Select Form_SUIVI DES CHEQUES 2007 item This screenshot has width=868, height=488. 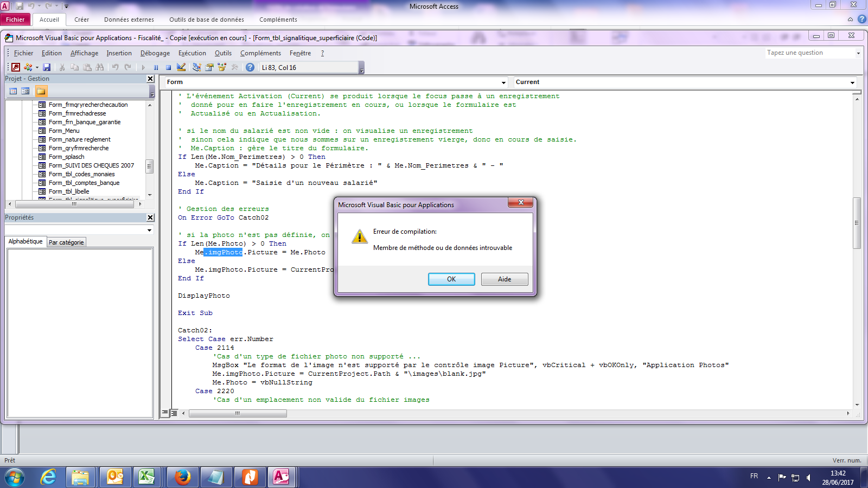[x=91, y=165]
